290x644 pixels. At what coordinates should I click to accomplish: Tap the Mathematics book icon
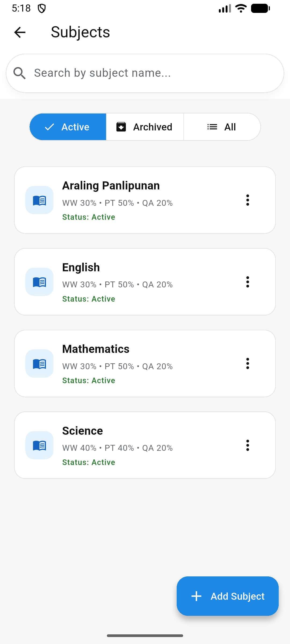point(39,364)
